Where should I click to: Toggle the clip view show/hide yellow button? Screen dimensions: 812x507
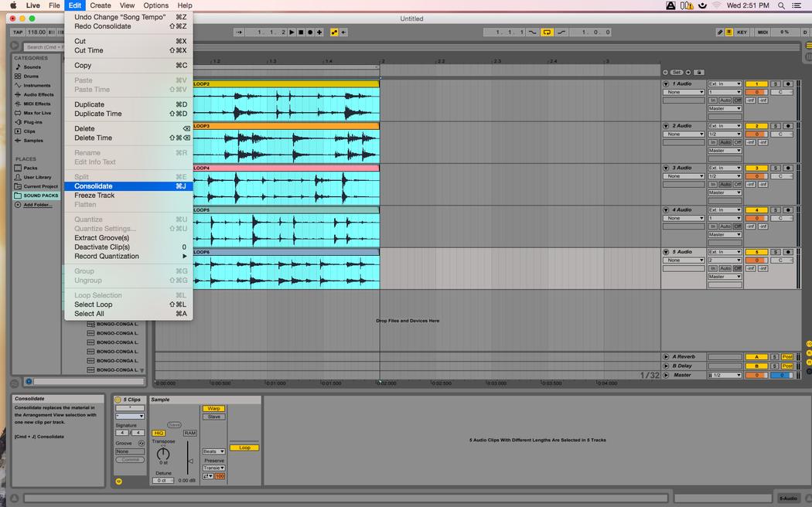(x=118, y=481)
